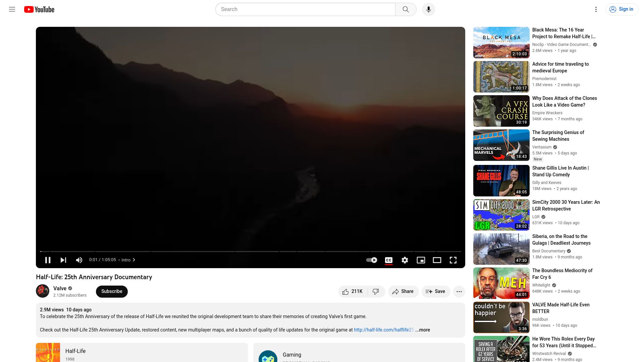Open more actions ellipsis below video
Image resolution: width=644 pixels, height=362 pixels.
[x=459, y=292]
